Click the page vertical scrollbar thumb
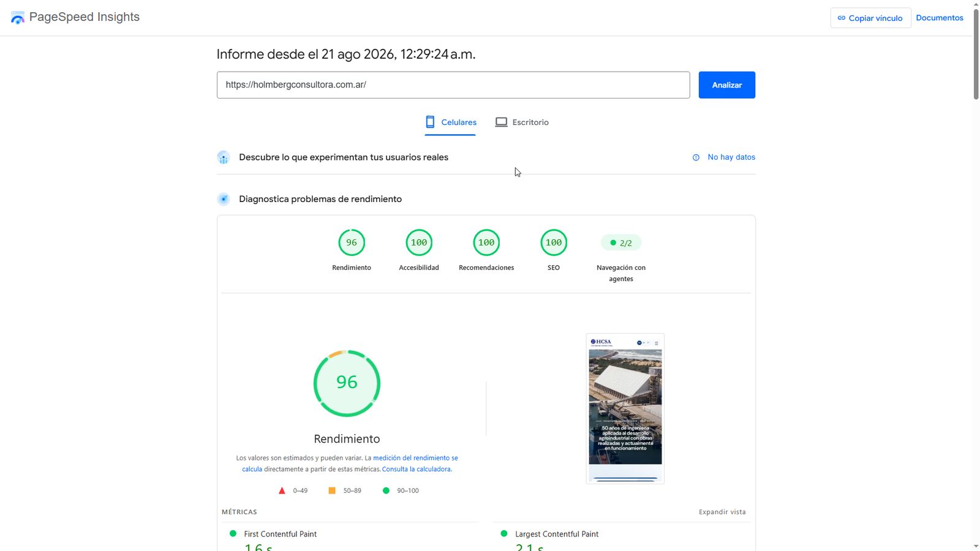Image resolution: width=980 pixels, height=551 pixels. 976,54
